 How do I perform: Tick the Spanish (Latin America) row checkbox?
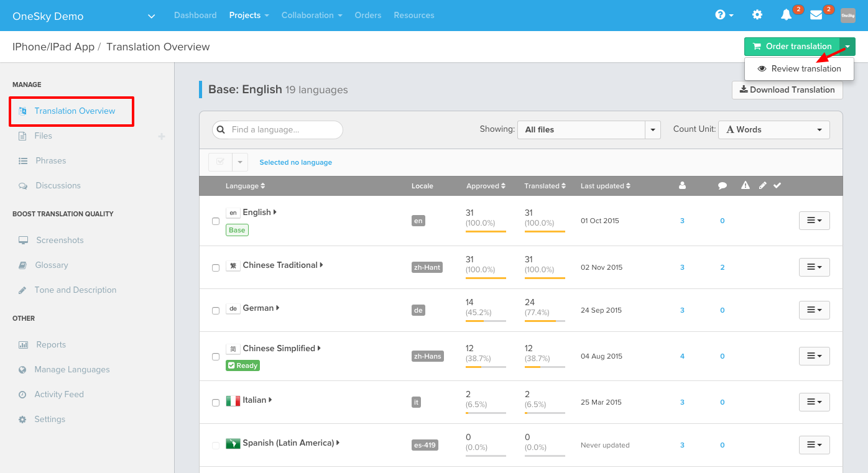pos(216,446)
